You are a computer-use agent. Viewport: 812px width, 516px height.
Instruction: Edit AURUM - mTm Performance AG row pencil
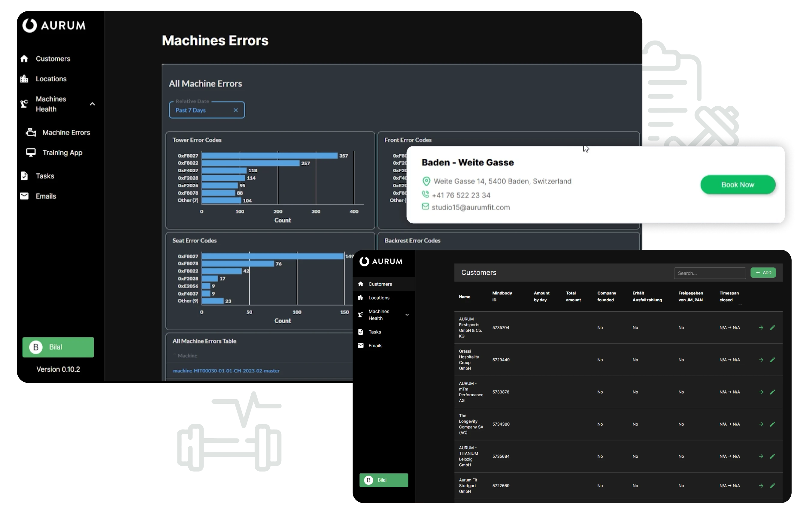coord(773,392)
